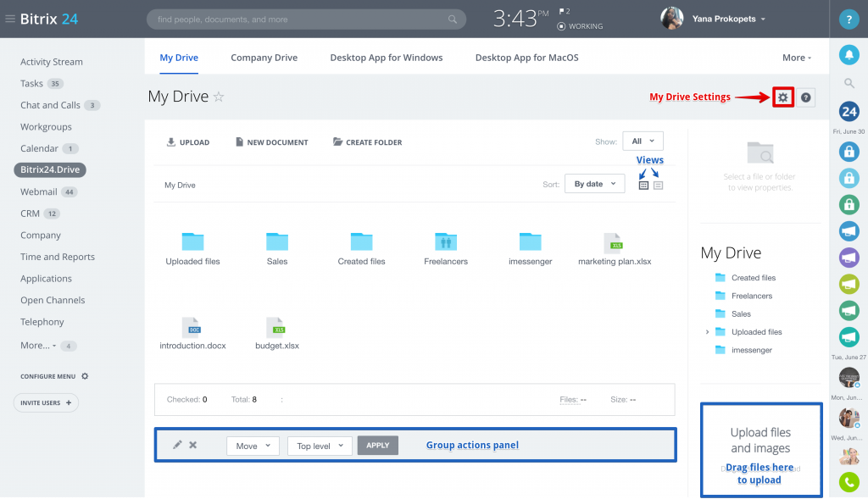Expand the More dropdown in the top tabs

797,58
